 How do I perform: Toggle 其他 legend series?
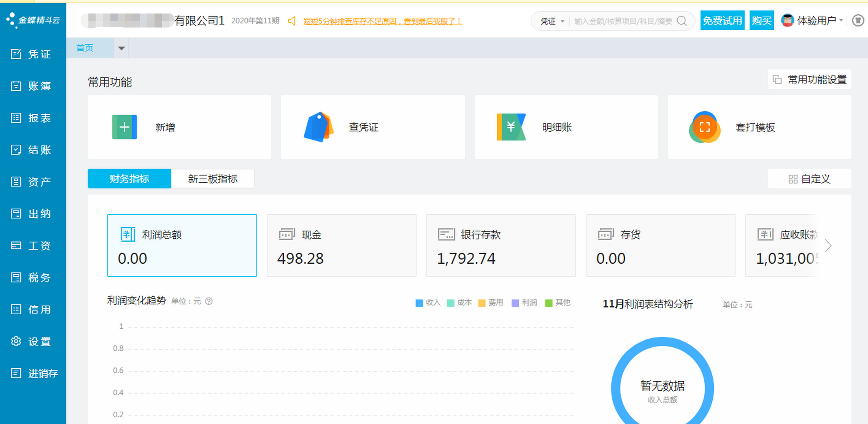tap(558, 303)
